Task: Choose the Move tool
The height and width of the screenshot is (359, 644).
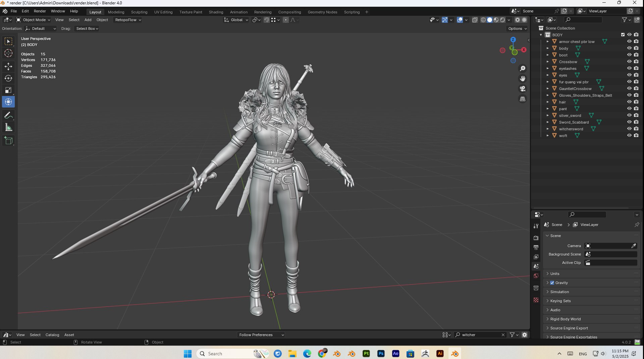Action: pos(8,66)
